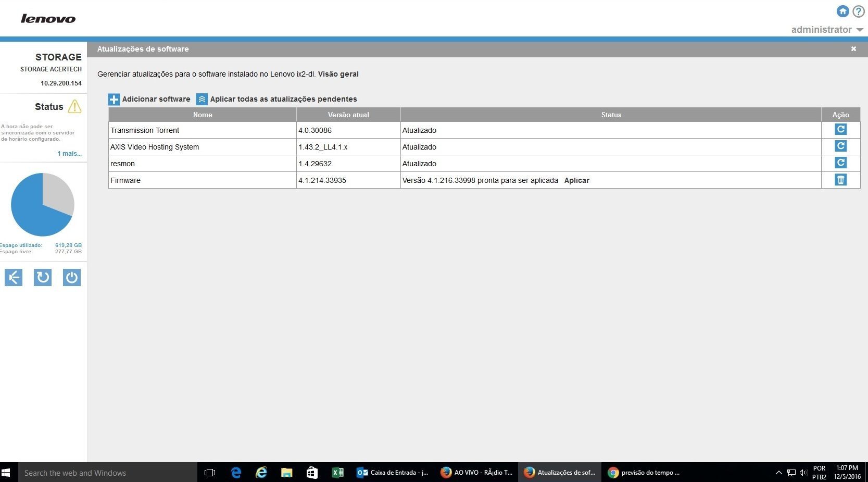Click version 4.0.30086 cell
The image size is (868, 482).
click(x=348, y=130)
